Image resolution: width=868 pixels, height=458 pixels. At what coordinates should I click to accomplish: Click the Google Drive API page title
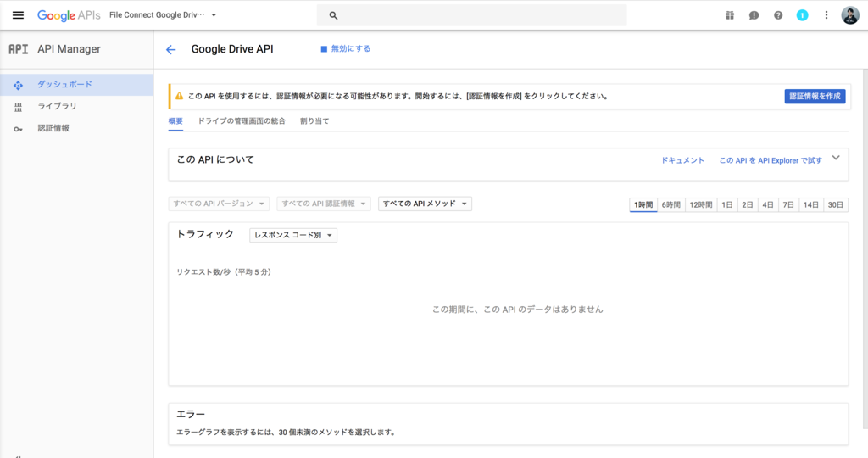pyautogui.click(x=232, y=49)
